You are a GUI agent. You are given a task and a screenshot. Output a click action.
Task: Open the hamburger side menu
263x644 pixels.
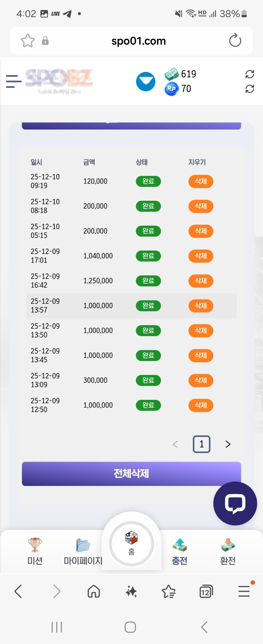tap(14, 81)
